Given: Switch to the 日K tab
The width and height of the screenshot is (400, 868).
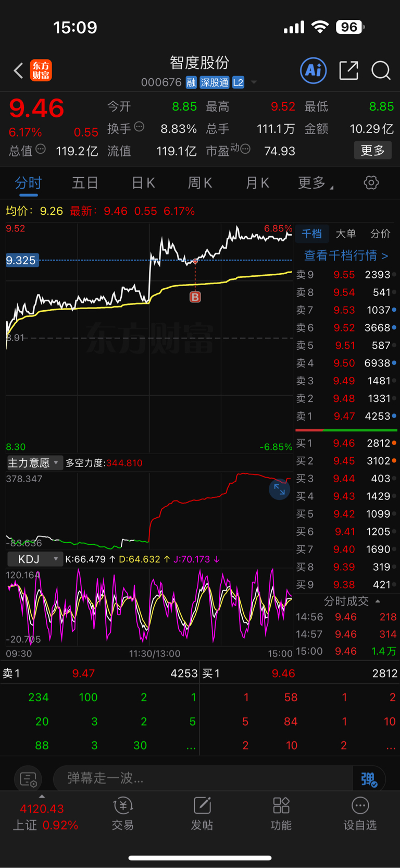Looking at the screenshot, I should tap(143, 183).
